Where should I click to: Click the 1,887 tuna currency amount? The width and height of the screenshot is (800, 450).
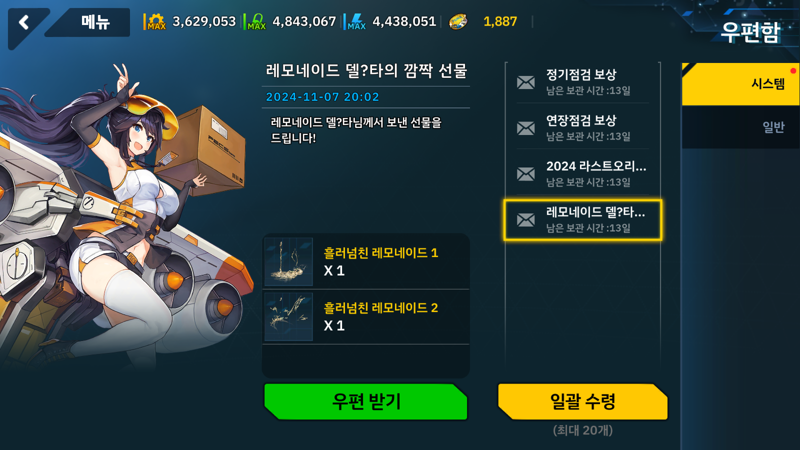point(500,21)
